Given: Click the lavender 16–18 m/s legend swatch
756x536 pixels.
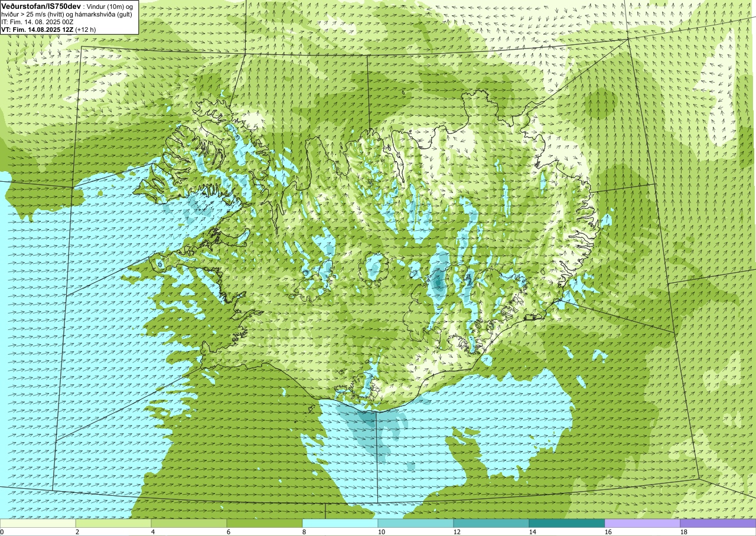Looking at the screenshot, I should pos(643,523).
